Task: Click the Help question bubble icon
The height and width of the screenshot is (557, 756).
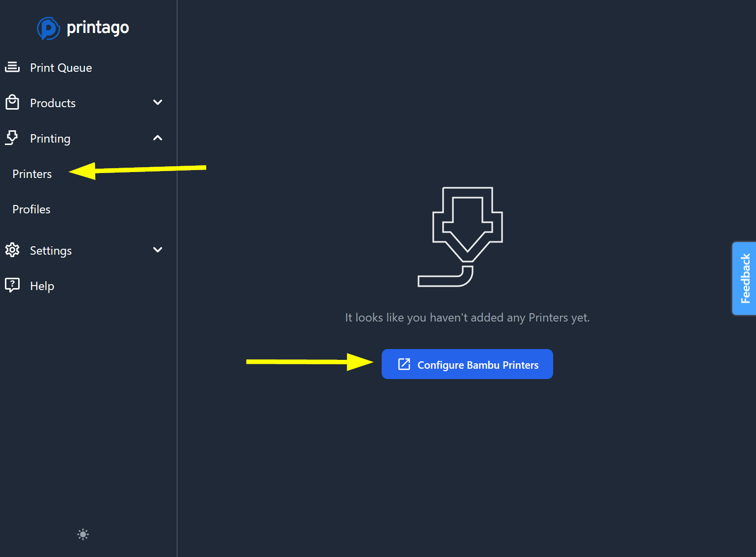Action: coord(12,285)
